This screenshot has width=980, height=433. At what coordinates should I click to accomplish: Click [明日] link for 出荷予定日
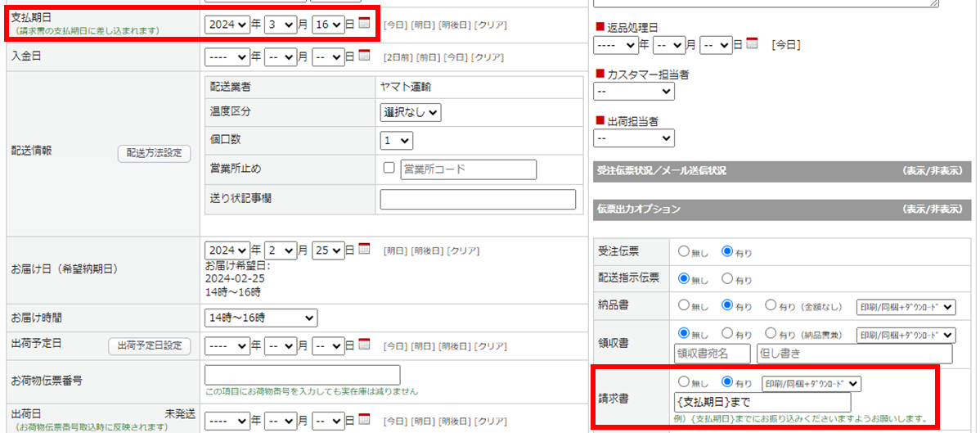click(x=422, y=345)
